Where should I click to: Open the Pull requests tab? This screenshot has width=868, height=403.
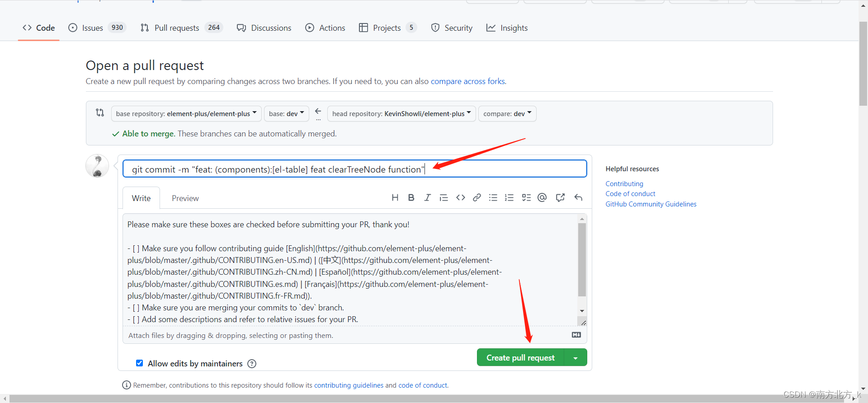pos(182,28)
